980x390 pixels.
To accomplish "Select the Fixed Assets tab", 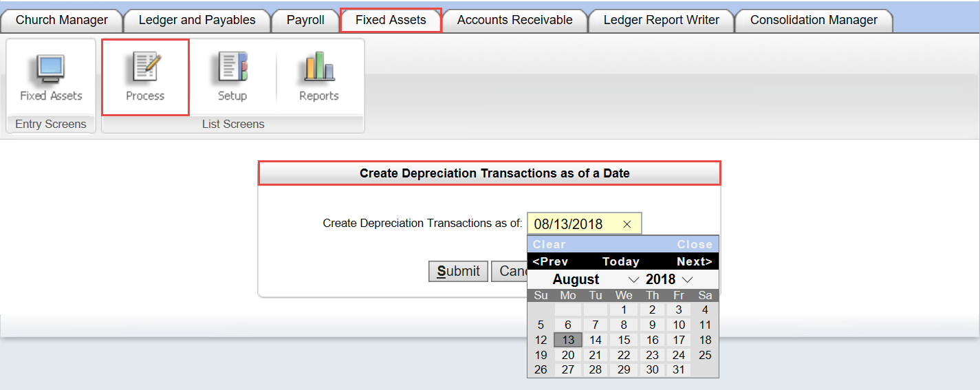I will [x=391, y=20].
